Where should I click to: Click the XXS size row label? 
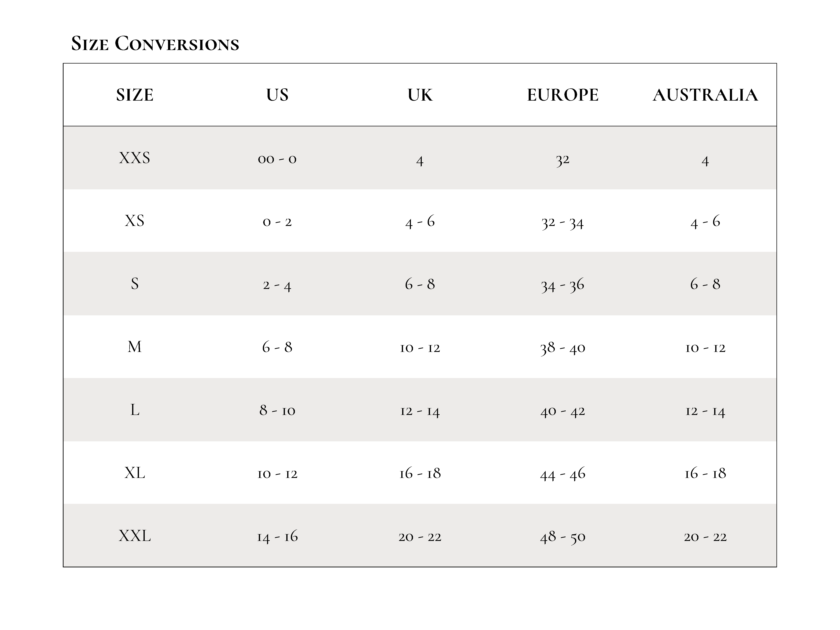(135, 158)
